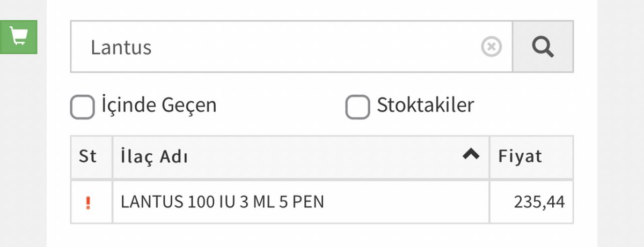
Task: Open the green shopping cart
Action: [19, 37]
